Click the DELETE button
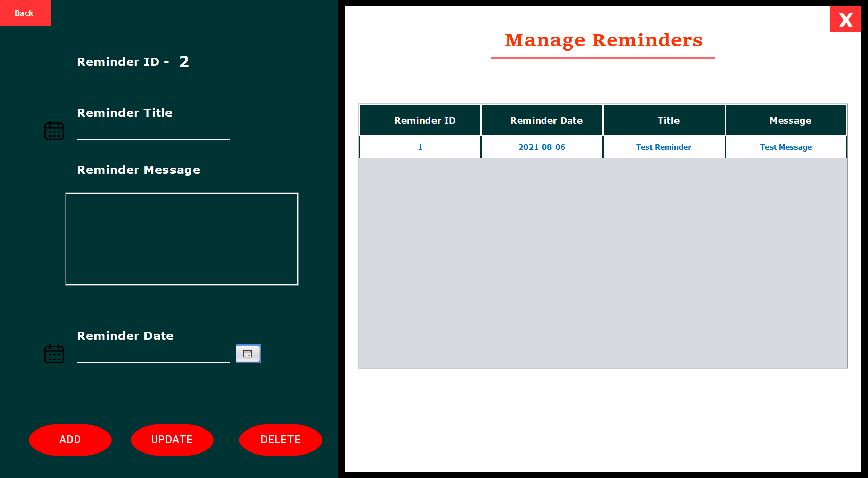This screenshot has width=868, height=478. (x=280, y=440)
